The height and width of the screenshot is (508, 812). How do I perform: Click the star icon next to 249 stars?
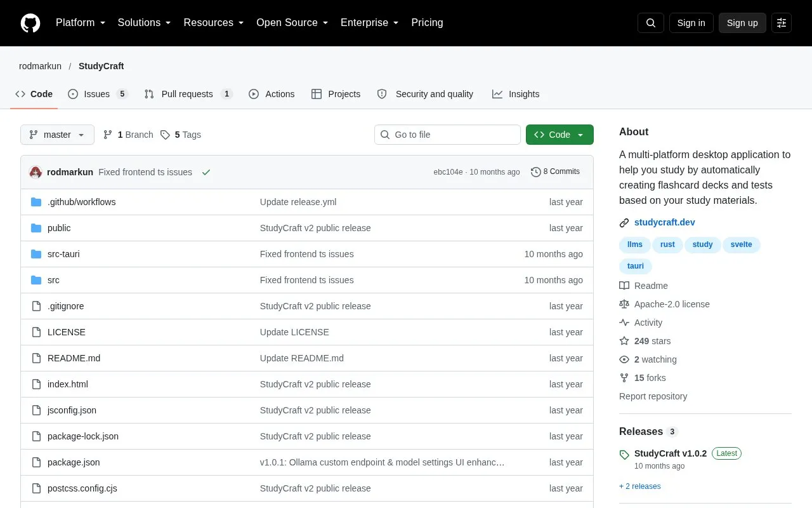624,341
